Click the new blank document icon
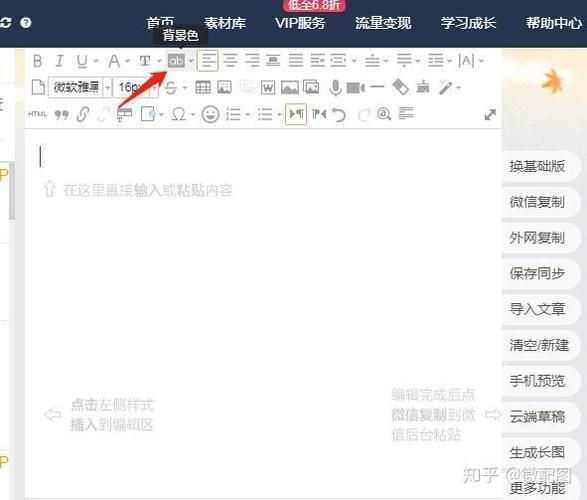 tap(38, 87)
